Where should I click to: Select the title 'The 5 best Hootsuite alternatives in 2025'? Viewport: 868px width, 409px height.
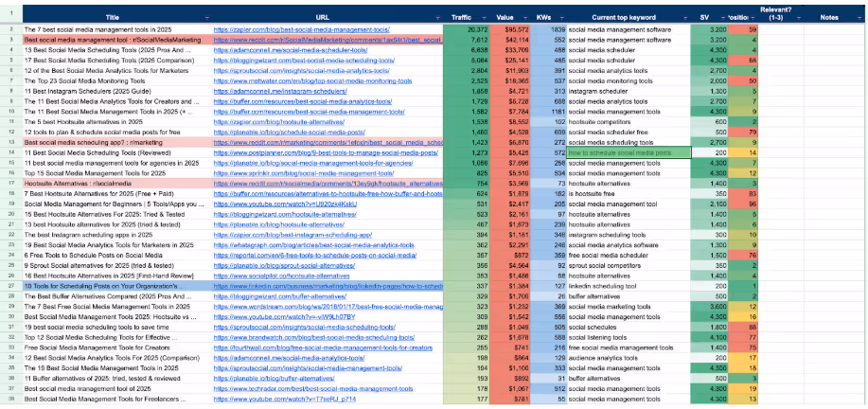(x=116, y=122)
